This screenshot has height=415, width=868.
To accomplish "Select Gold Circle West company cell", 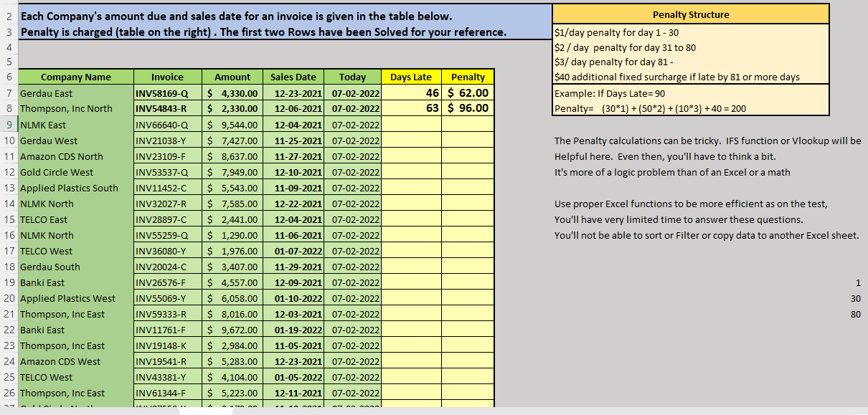I will point(76,172).
